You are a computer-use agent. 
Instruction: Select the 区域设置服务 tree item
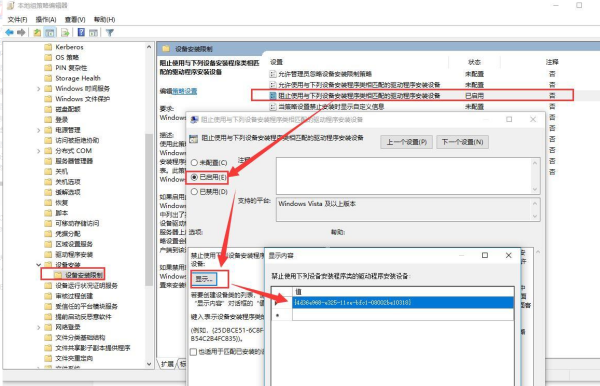pyautogui.click(x=74, y=244)
